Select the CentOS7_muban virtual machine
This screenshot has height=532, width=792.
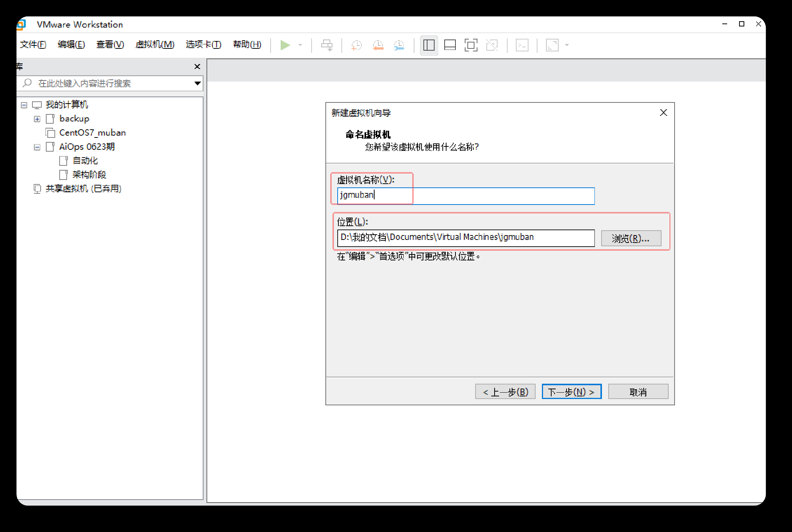[92, 133]
